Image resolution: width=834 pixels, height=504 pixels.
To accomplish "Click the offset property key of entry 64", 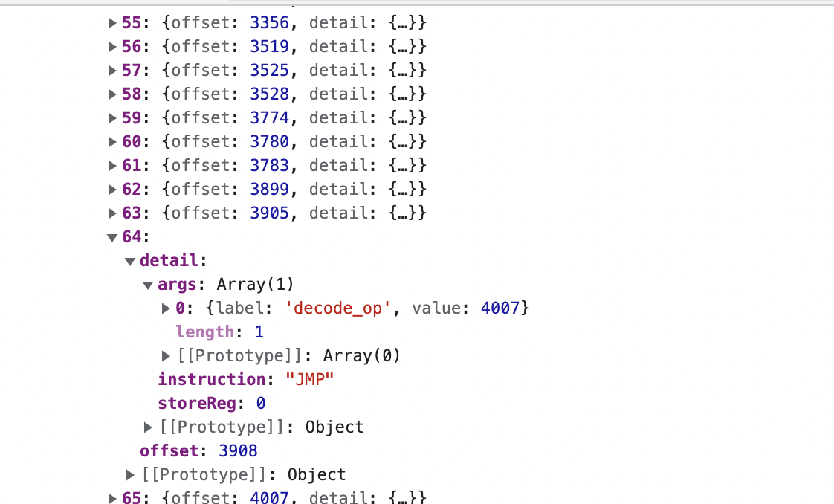I will 169,450.
